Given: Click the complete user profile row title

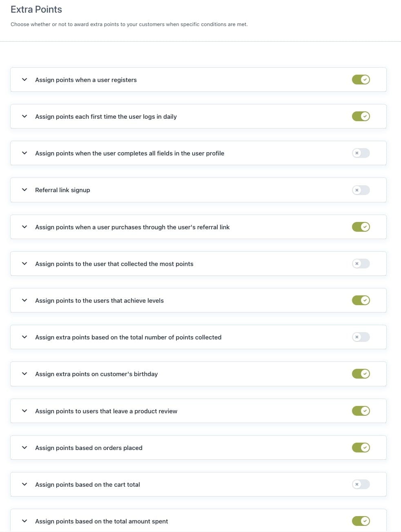Looking at the screenshot, I should [129, 153].
